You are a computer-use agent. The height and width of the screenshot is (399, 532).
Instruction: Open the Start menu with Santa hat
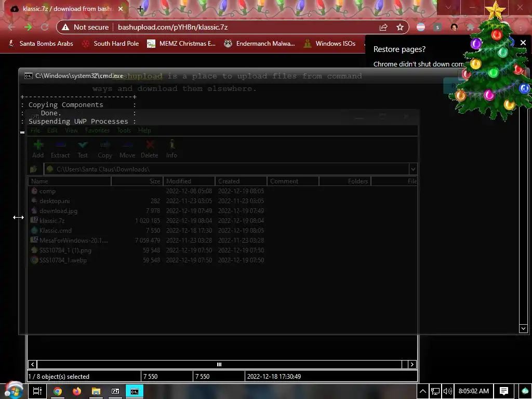click(13, 391)
